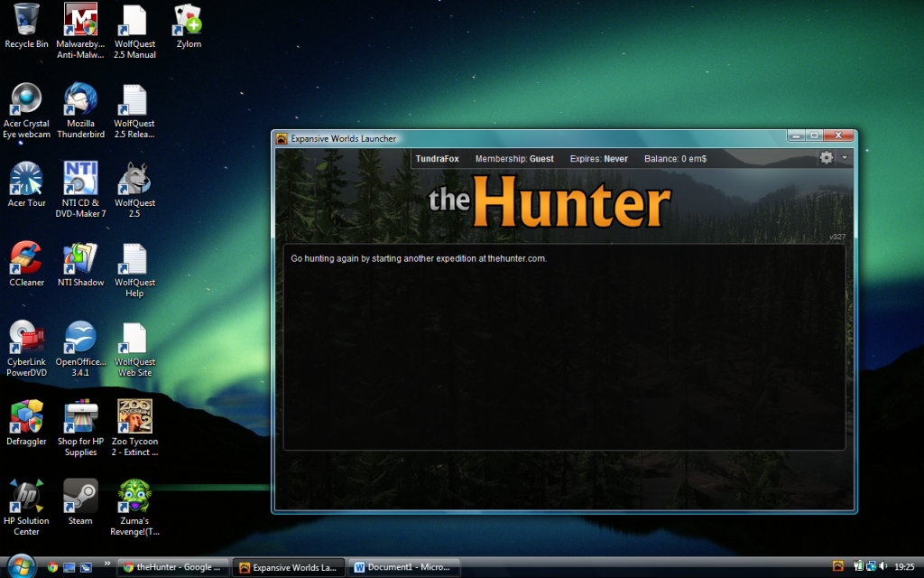The image size is (924, 578).
Task: Select the Zylom desktop shortcut
Action: [189, 20]
